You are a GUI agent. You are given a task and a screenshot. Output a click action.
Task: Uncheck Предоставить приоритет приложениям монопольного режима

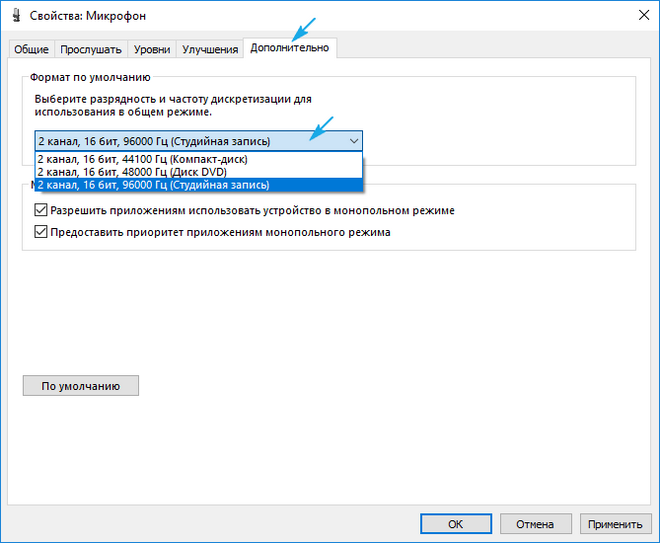pos(41,232)
